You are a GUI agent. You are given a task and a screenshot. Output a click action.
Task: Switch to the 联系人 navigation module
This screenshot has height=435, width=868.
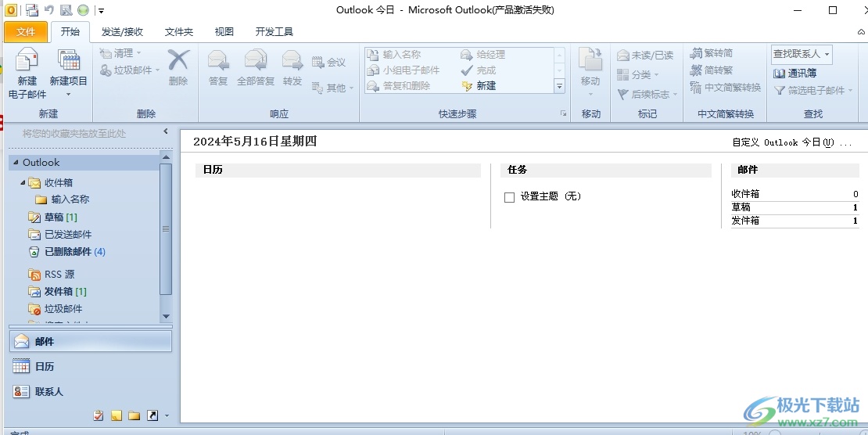[91, 391]
